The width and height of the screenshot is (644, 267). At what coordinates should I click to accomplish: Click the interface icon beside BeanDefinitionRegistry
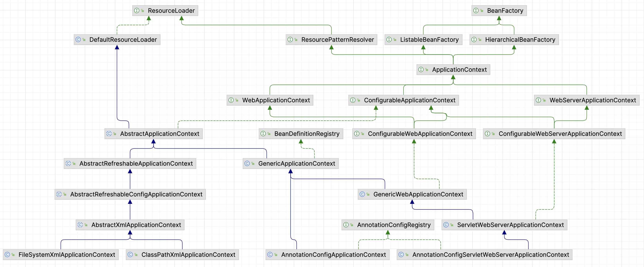263,134
